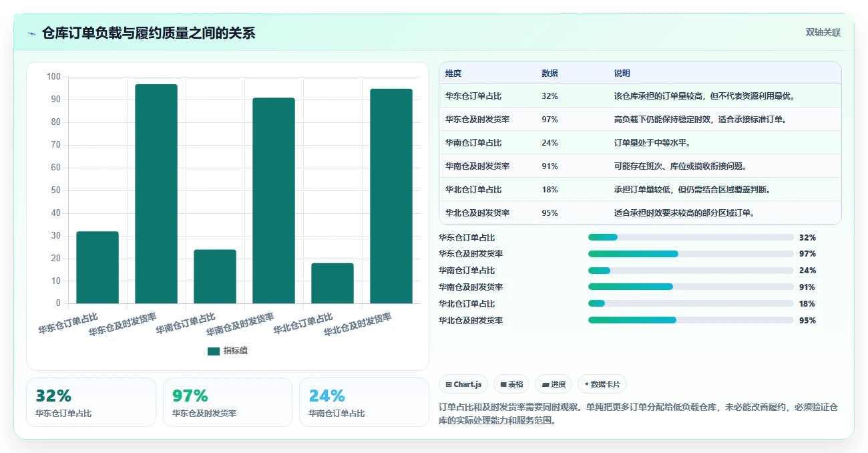Click the 华南仓订单占比 progress bar
This screenshot has width=868, height=453.
tap(691, 271)
